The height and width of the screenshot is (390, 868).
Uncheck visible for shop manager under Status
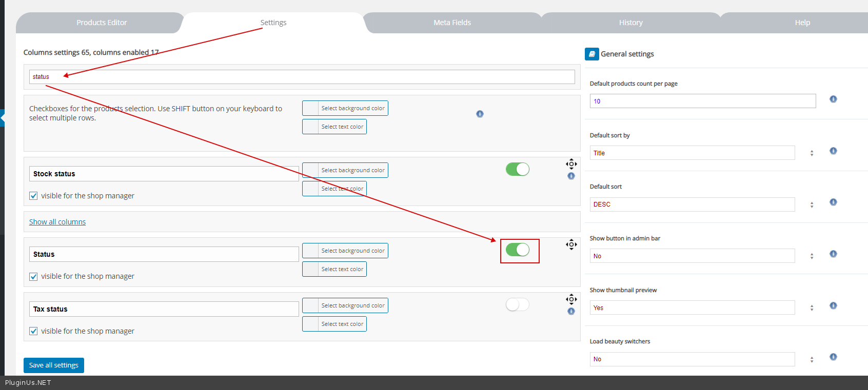pos(33,276)
